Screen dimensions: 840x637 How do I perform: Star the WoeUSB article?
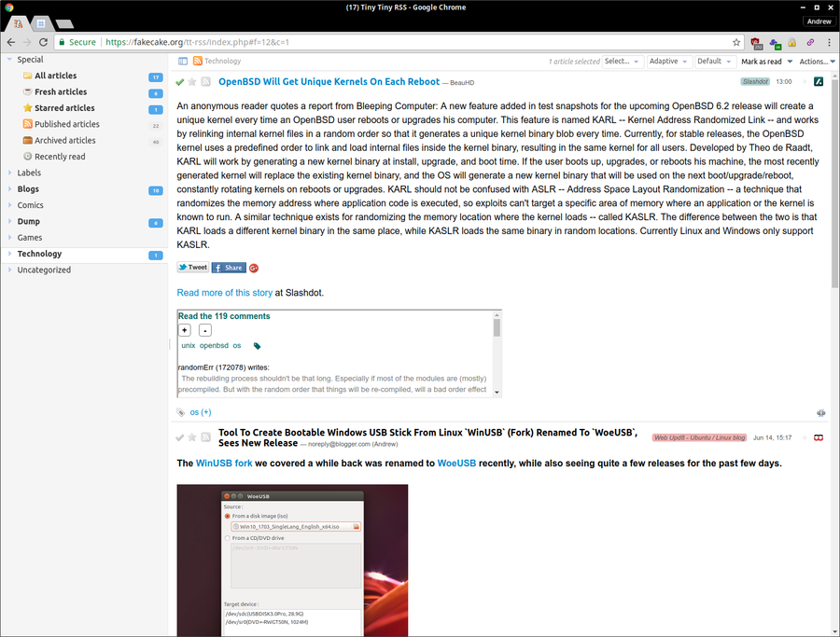191,437
